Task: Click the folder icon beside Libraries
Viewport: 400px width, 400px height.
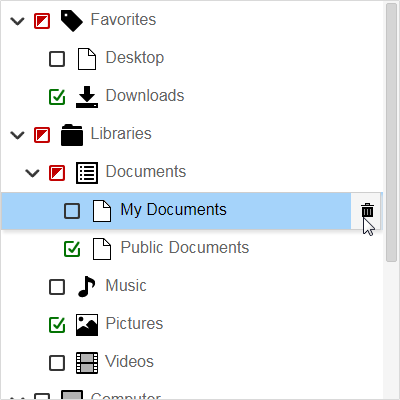Action: pyautogui.click(x=72, y=135)
